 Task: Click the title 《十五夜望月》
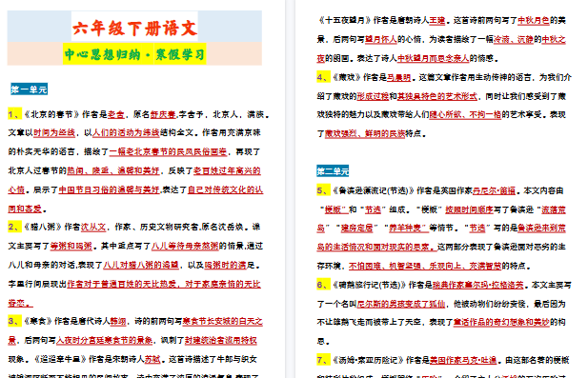pos(344,20)
